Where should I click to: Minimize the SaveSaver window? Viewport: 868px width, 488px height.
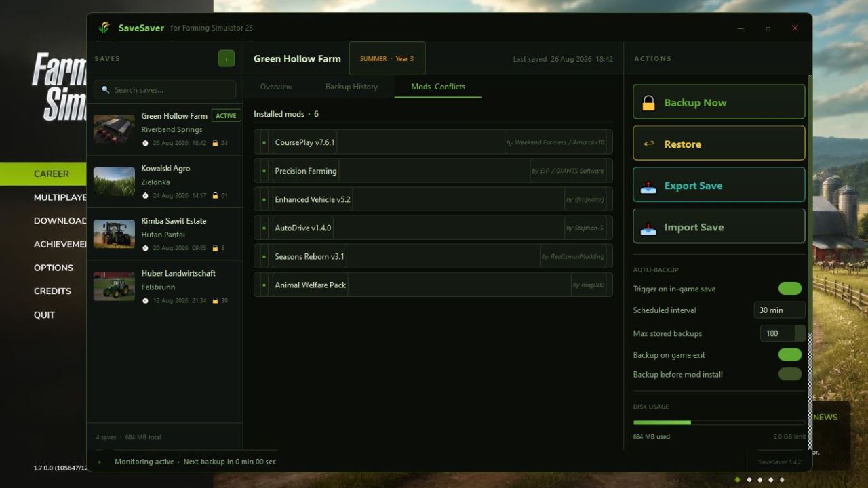coord(741,28)
